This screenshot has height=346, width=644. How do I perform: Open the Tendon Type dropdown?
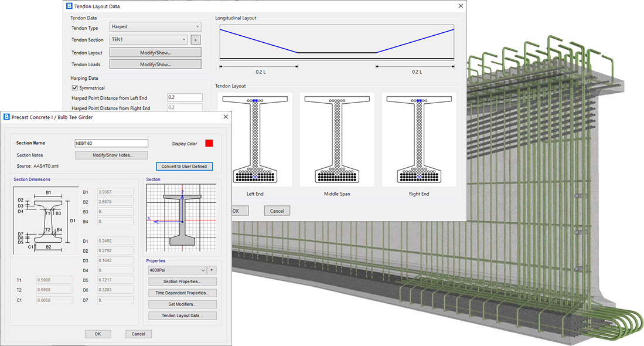click(x=155, y=27)
